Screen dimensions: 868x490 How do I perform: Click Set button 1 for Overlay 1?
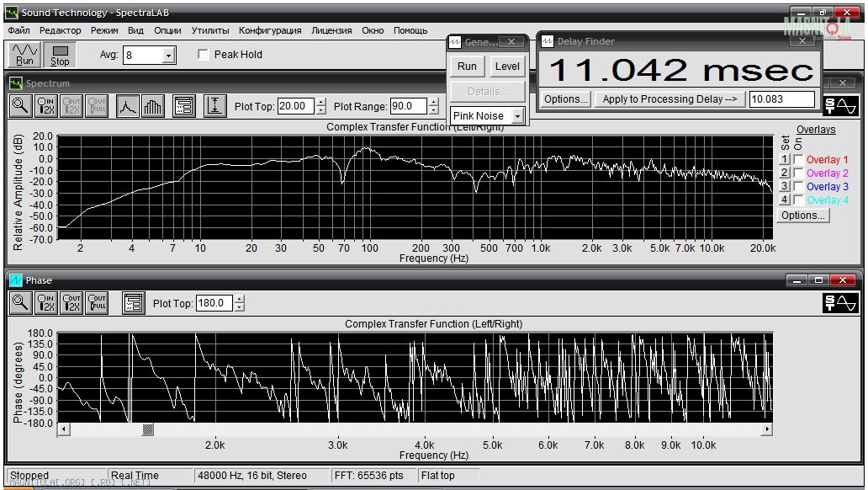(784, 159)
